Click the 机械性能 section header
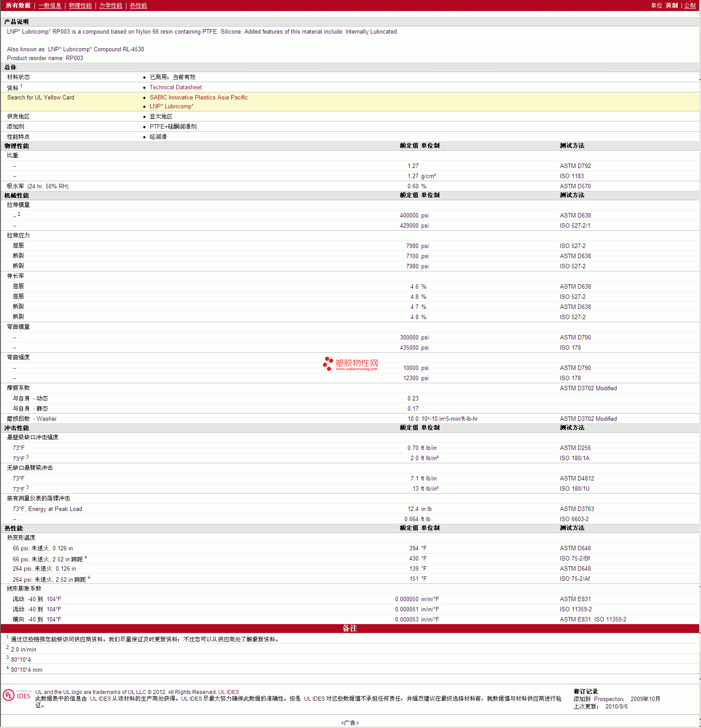The image size is (701, 728). click(16, 195)
